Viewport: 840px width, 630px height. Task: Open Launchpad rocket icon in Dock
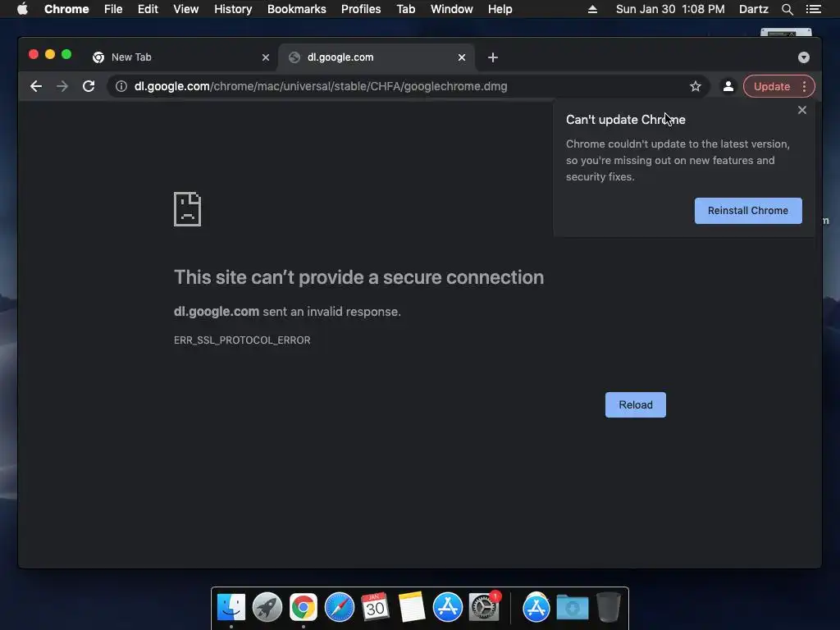pyautogui.click(x=267, y=608)
